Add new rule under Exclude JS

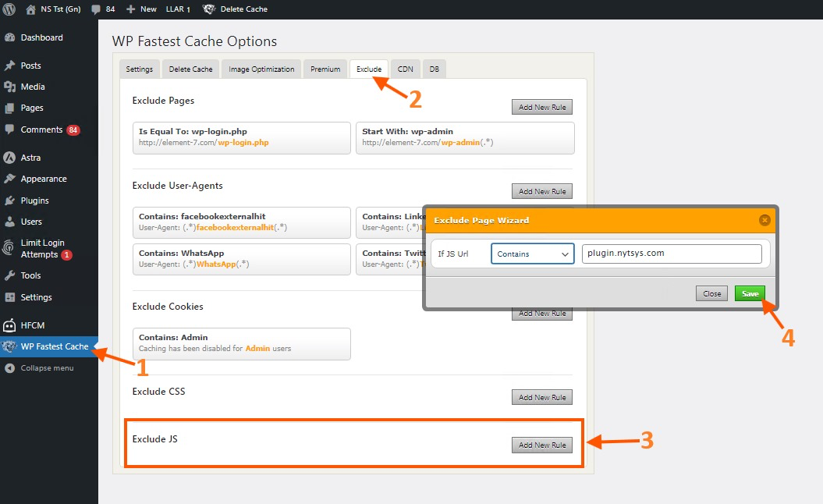point(542,445)
